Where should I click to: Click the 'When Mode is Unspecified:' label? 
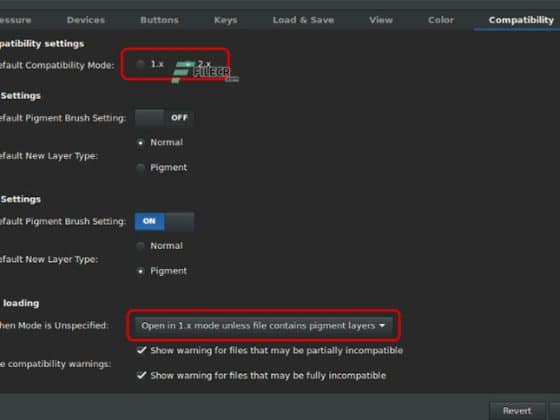[54, 325]
